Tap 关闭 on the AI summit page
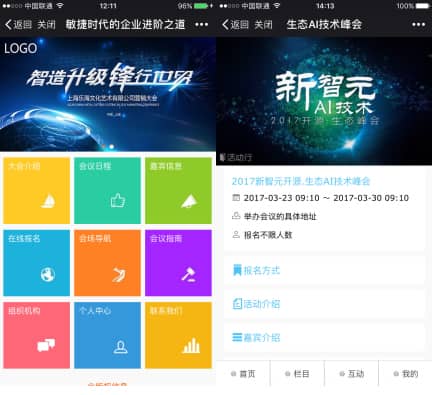 click(263, 25)
